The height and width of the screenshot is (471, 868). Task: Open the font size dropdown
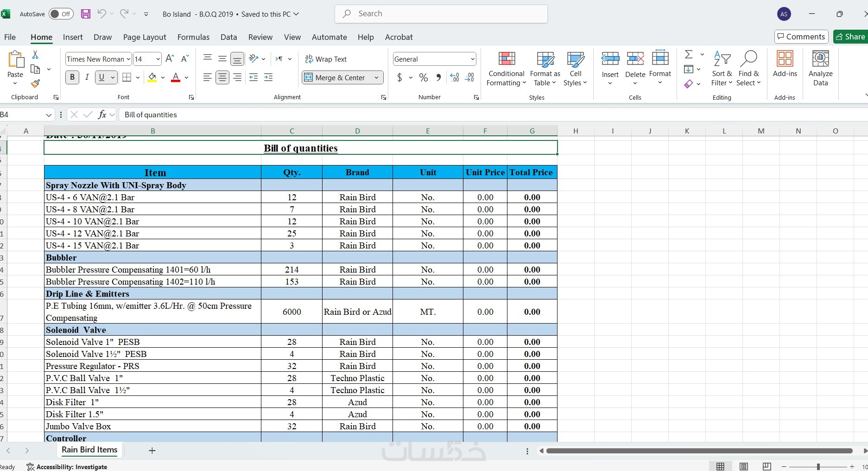158,59
